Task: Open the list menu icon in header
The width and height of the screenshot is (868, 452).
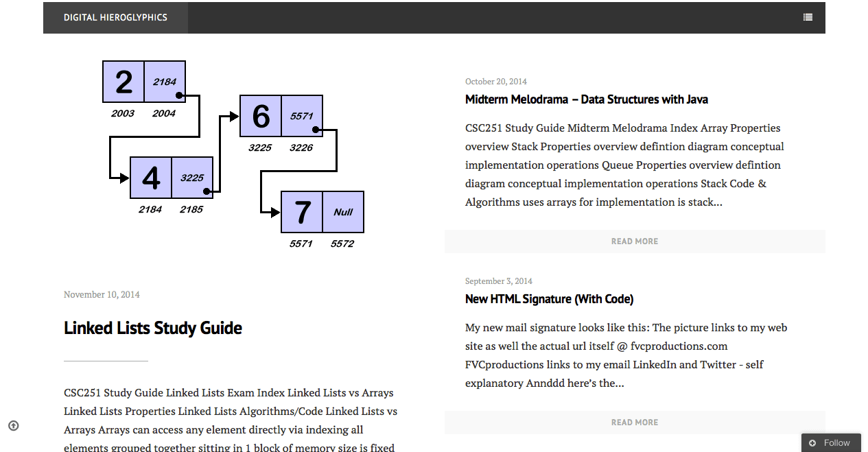Action: (808, 18)
